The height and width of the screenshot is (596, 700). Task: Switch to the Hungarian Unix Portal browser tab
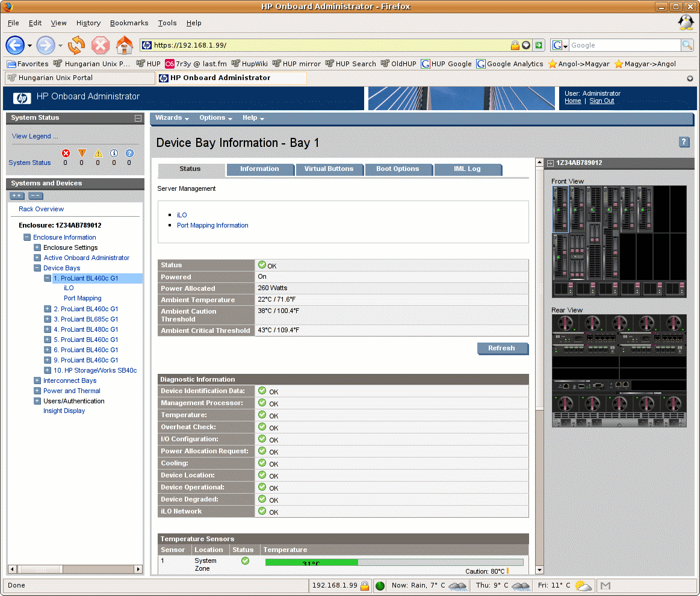pos(80,78)
